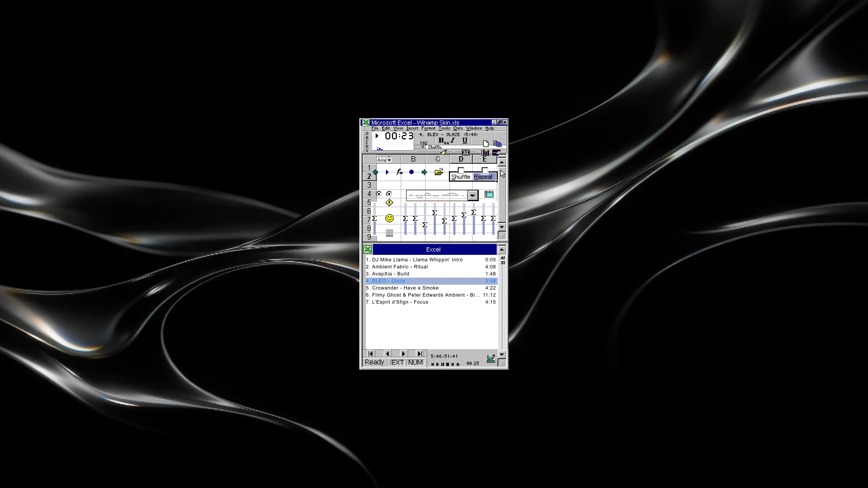Viewport: 868px width, 488px height.
Task: Click the preamp Sigma slider beside row 7 header
Action: [x=374, y=219]
